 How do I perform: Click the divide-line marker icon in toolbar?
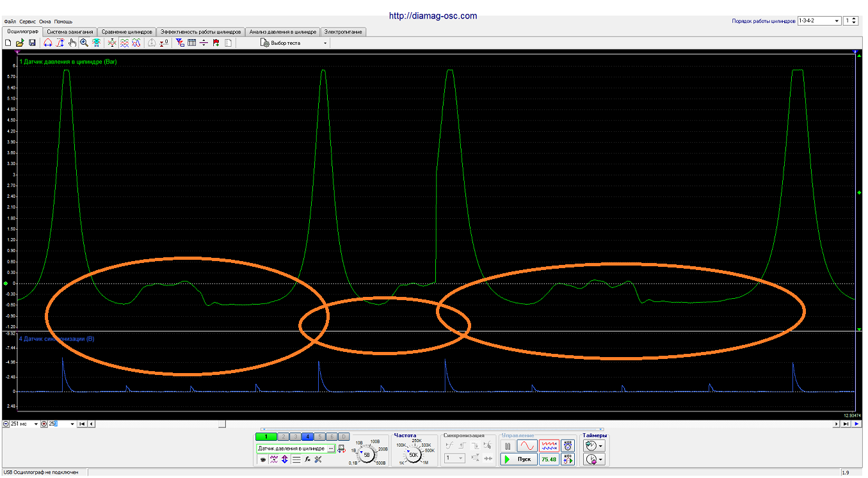coord(204,43)
